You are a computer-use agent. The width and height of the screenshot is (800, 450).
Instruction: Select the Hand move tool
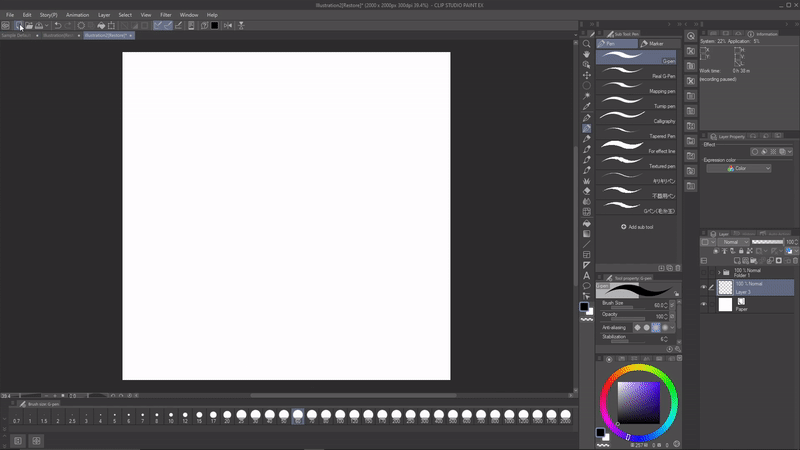[x=587, y=54]
